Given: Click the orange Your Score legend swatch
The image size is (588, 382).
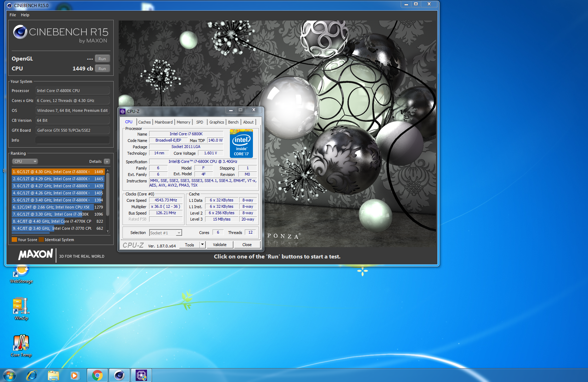Looking at the screenshot, I should point(14,240).
